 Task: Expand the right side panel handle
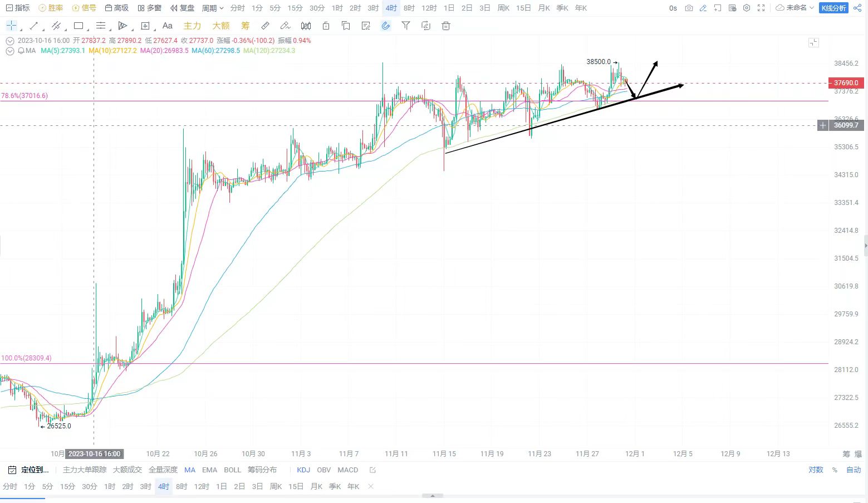coord(865,245)
